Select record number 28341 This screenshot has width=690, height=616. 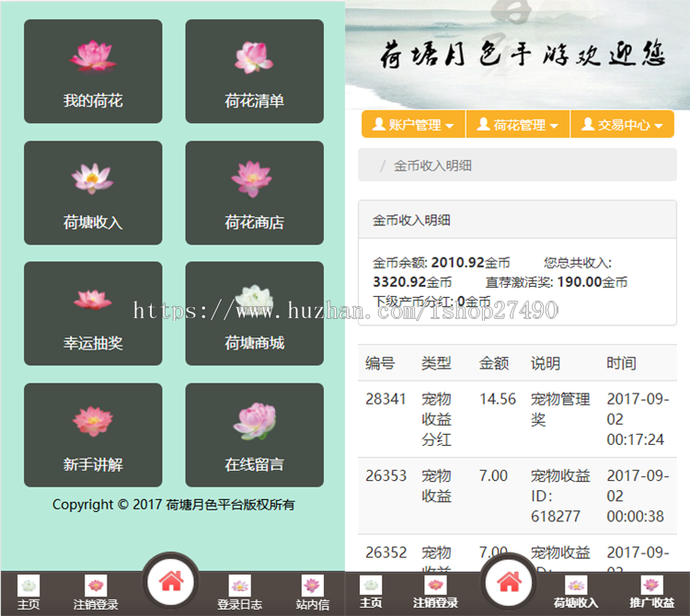click(385, 399)
